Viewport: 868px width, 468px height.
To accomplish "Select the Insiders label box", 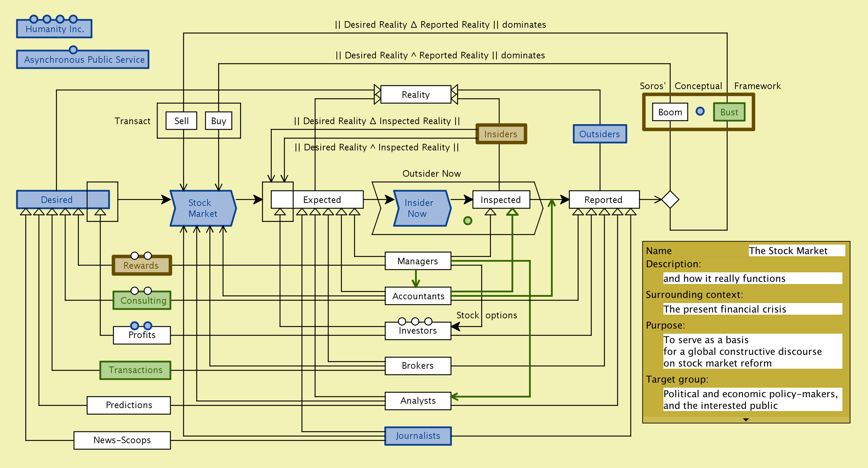I will click(x=501, y=134).
